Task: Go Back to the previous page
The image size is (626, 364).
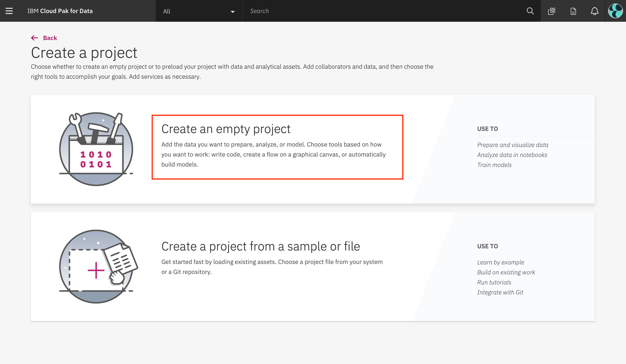Action: click(x=50, y=38)
